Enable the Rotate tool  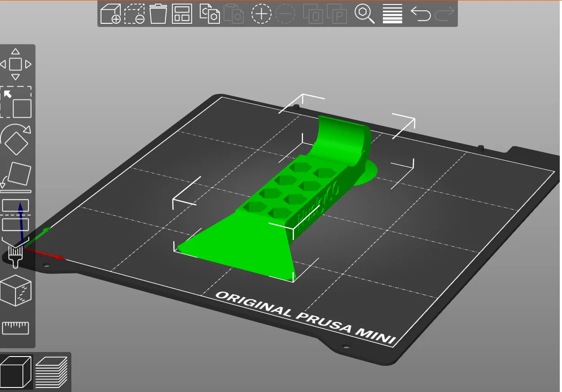[x=16, y=140]
